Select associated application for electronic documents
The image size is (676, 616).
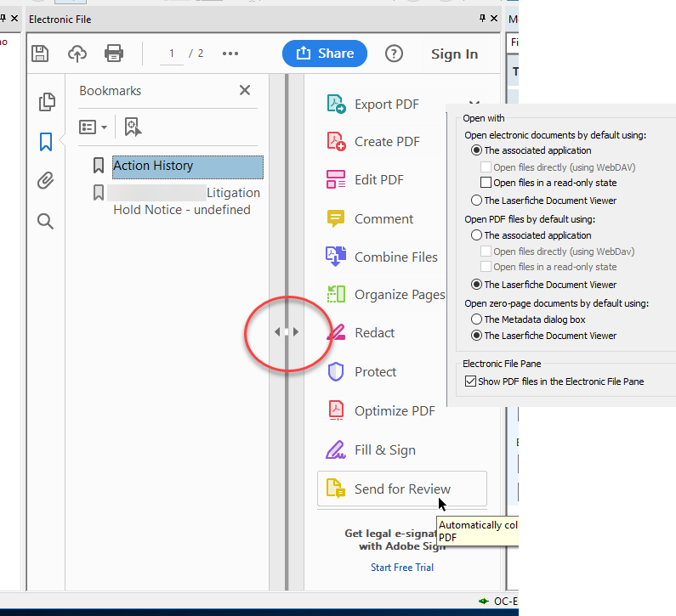[476, 150]
